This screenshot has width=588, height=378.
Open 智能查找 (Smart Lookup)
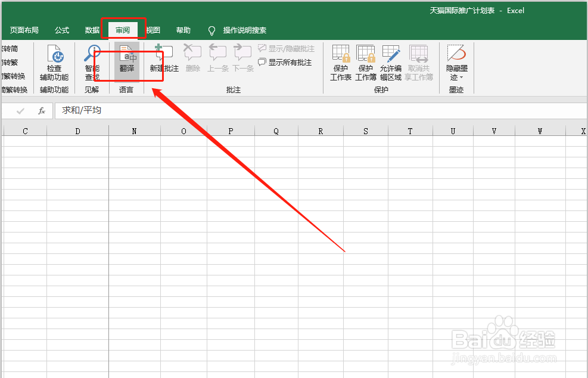[x=92, y=63]
